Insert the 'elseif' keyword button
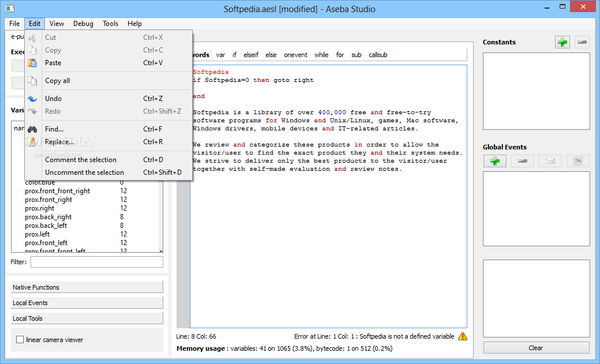This screenshot has height=364, width=600. click(x=251, y=55)
